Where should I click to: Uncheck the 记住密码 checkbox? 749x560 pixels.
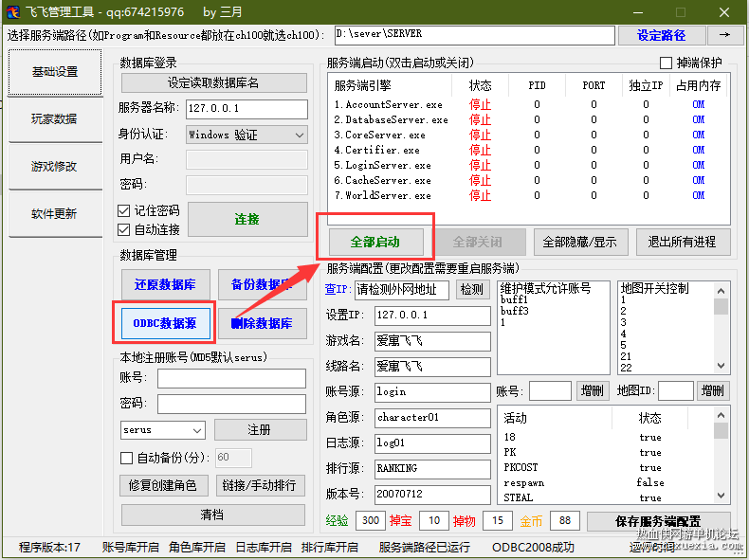click(x=123, y=210)
